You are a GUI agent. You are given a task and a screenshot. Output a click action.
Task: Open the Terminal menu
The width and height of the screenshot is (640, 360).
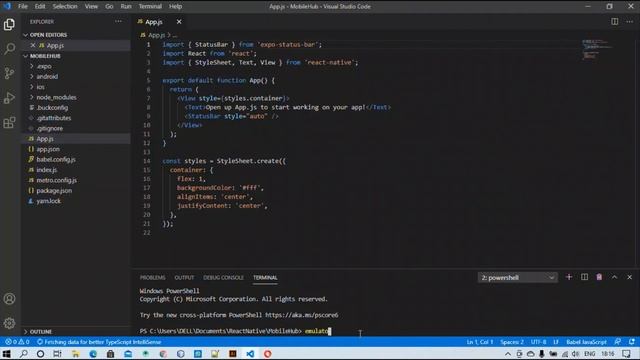tap(150, 7)
